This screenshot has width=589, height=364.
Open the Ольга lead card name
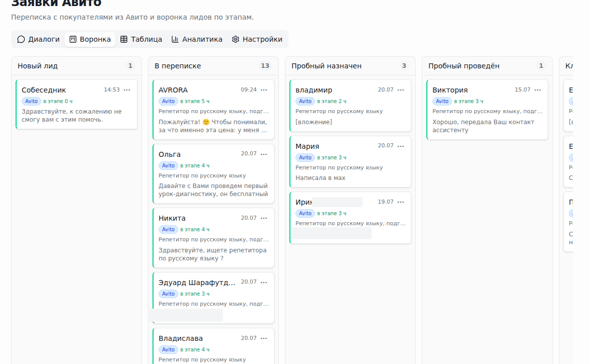(x=170, y=154)
